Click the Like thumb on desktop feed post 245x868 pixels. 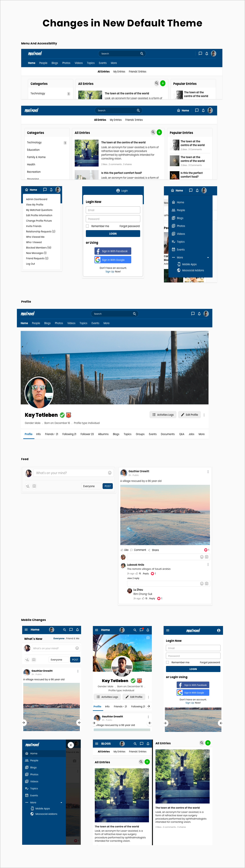click(x=122, y=550)
